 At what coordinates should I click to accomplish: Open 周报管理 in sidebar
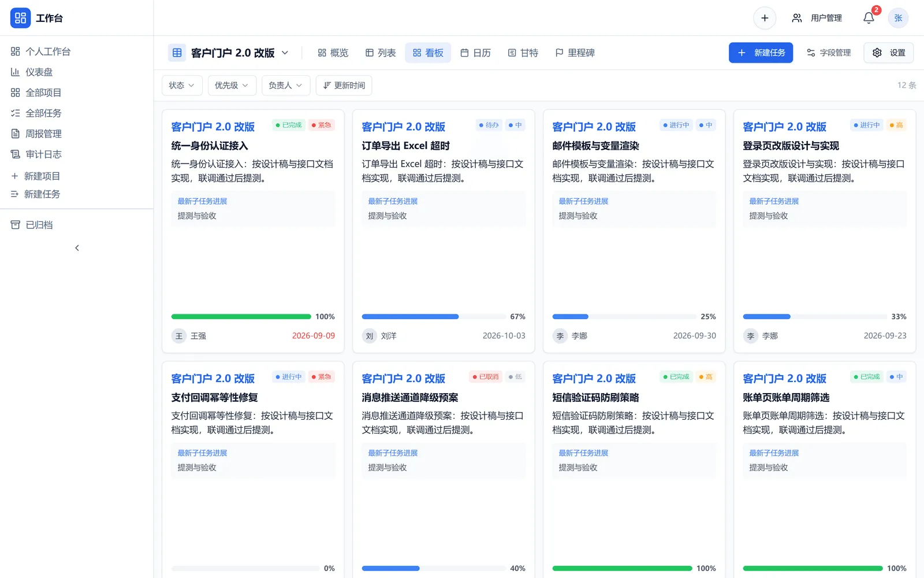click(x=76, y=134)
